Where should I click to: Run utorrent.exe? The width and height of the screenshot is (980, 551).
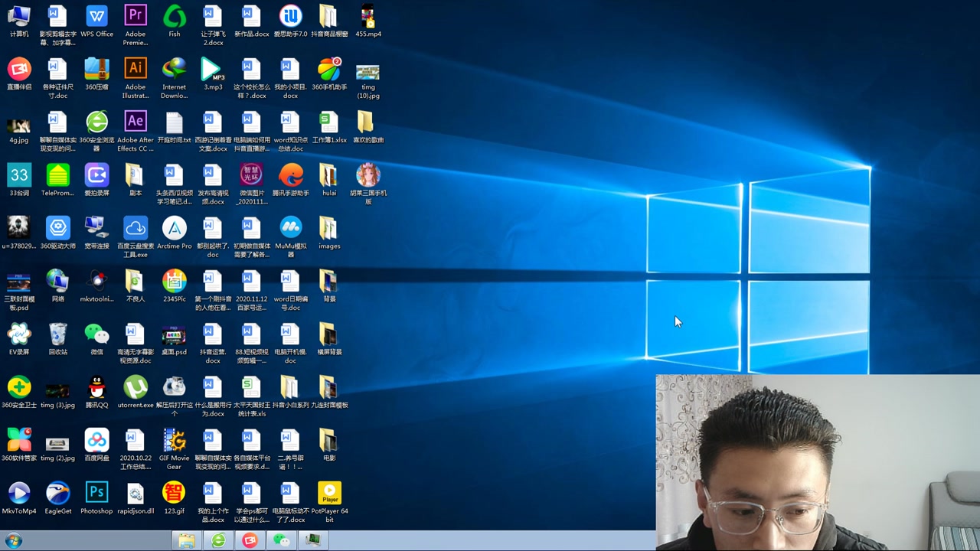136,391
